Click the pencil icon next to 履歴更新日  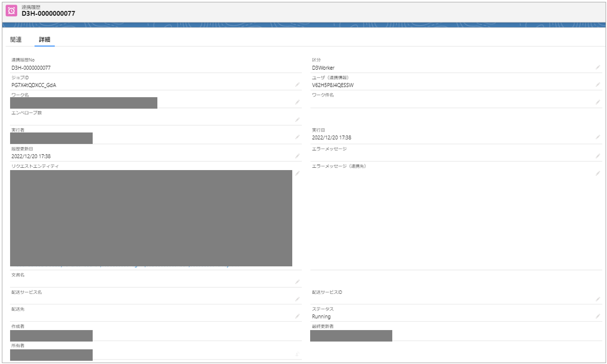click(297, 156)
